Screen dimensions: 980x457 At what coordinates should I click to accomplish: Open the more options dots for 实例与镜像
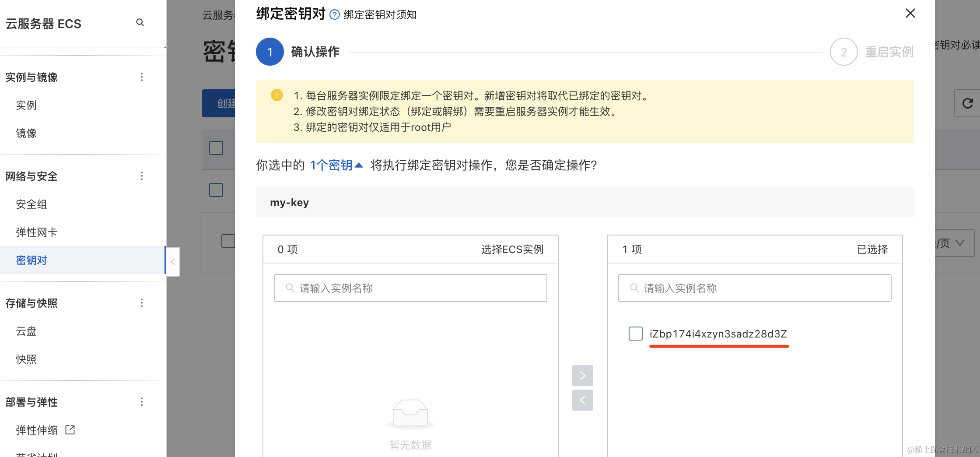click(142, 77)
